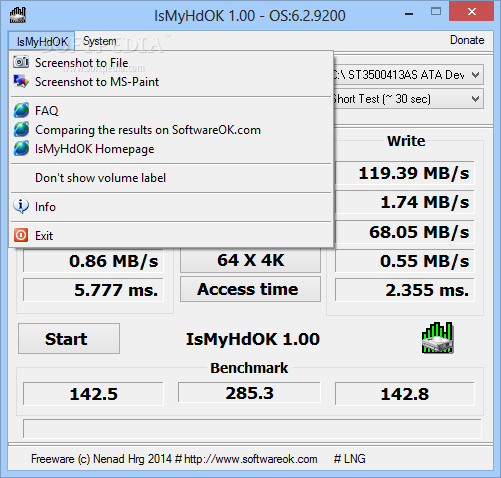Choose Screenshot to MS-Paint entry
The image size is (501, 478).
click(172, 82)
